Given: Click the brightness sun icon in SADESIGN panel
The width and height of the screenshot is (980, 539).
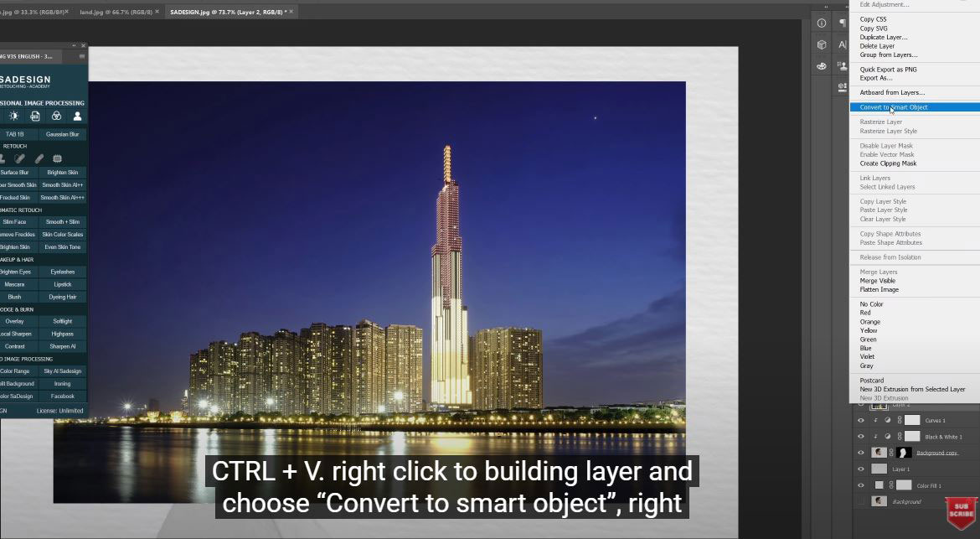Looking at the screenshot, I should pos(13,116).
